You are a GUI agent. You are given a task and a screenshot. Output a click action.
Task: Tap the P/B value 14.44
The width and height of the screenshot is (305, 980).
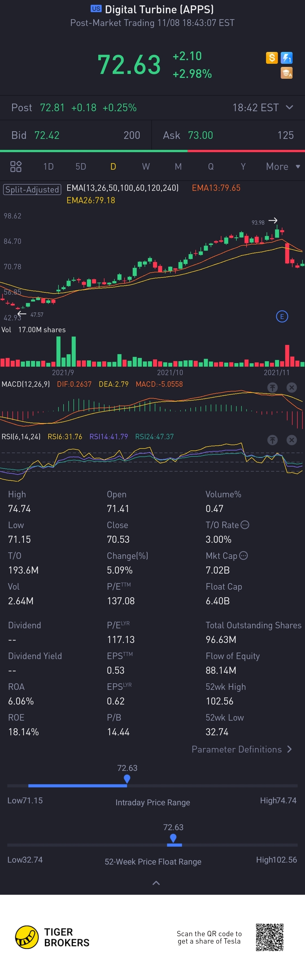(x=118, y=732)
